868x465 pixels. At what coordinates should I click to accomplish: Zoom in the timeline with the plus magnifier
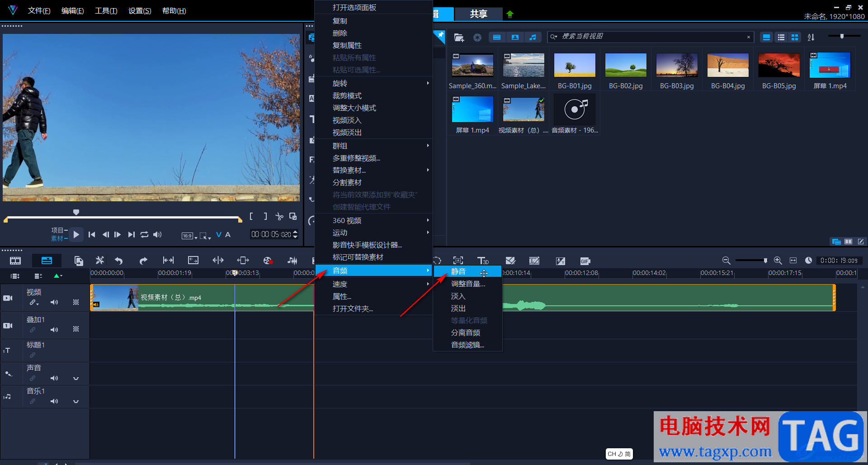pos(778,261)
